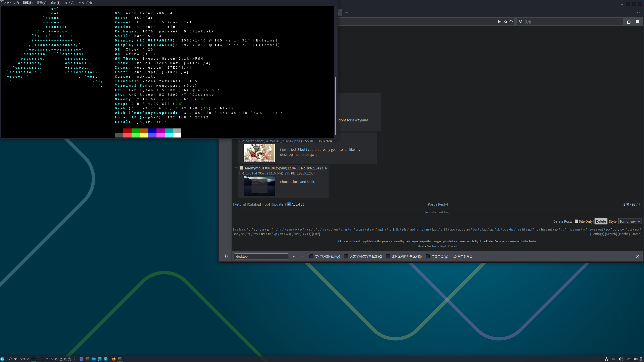Open the タブ menu in terminal
This screenshot has width=644, height=362.
click(69, 3)
